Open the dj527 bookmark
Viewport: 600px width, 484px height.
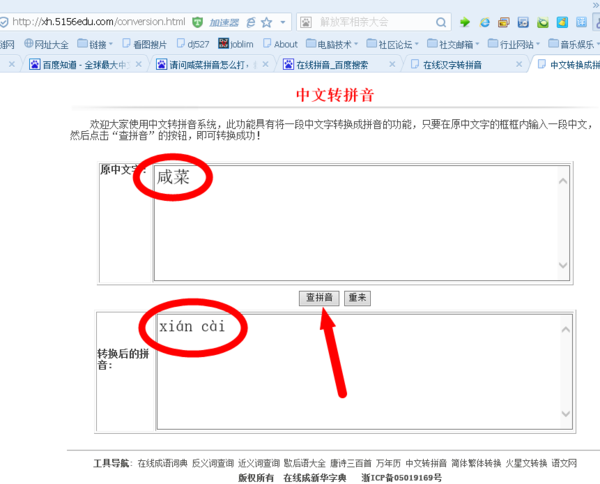click(x=193, y=44)
